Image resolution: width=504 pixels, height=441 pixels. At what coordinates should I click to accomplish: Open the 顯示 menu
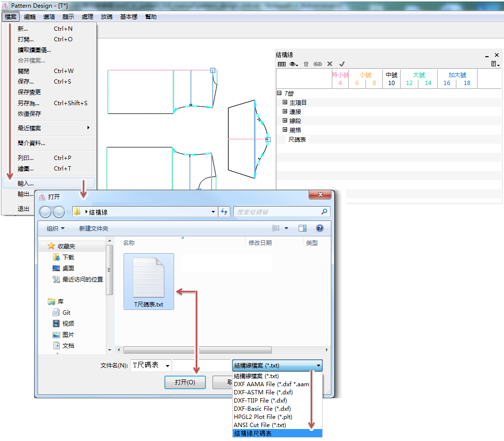click(x=68, y=17)
